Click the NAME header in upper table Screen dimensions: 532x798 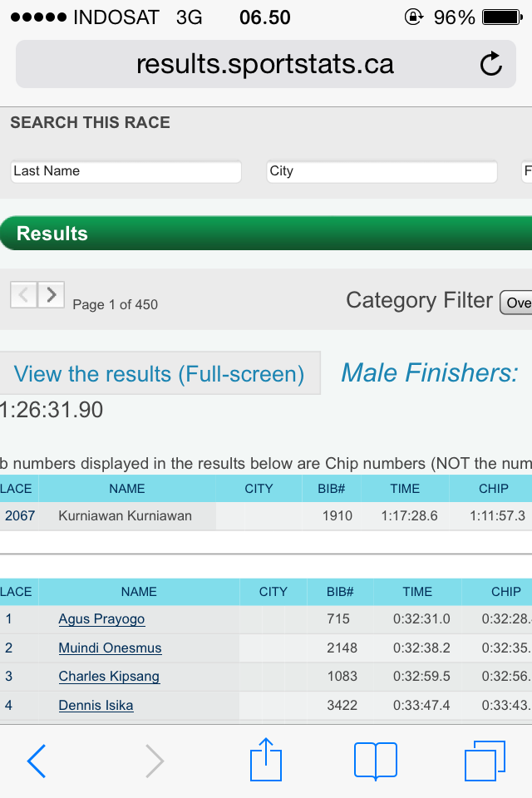pos(126,489)
